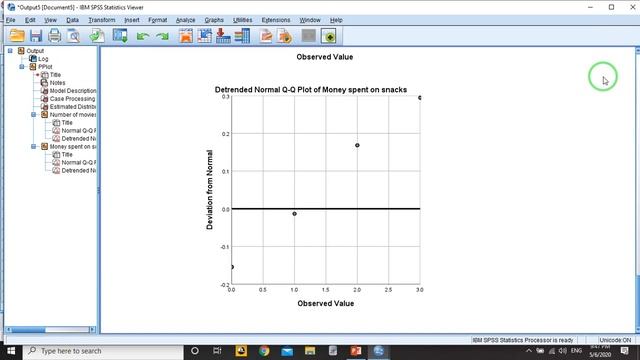
Task: Open the Format menu
Action: [x=158, y=20]
